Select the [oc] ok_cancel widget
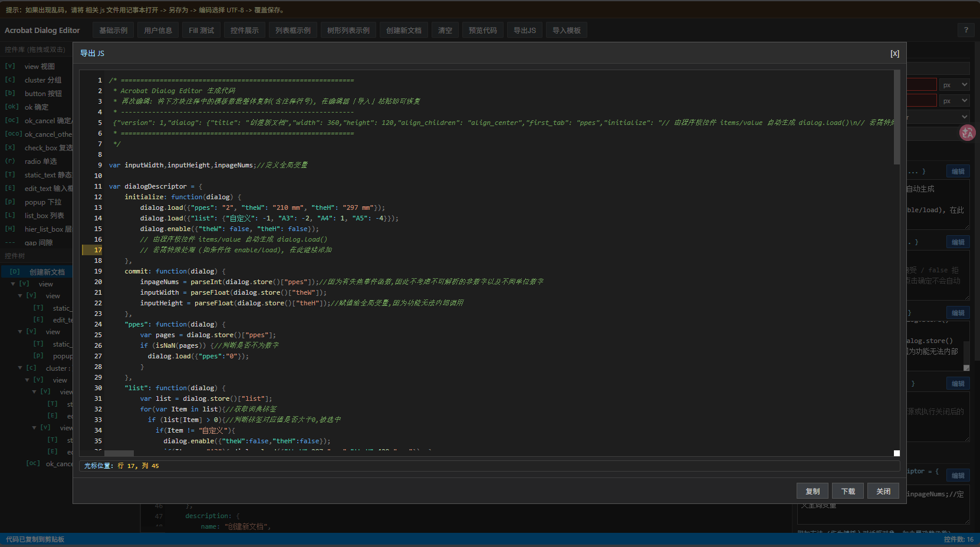Image resolution: width=980 pixels, height=547 pixels. pos(37,121)
